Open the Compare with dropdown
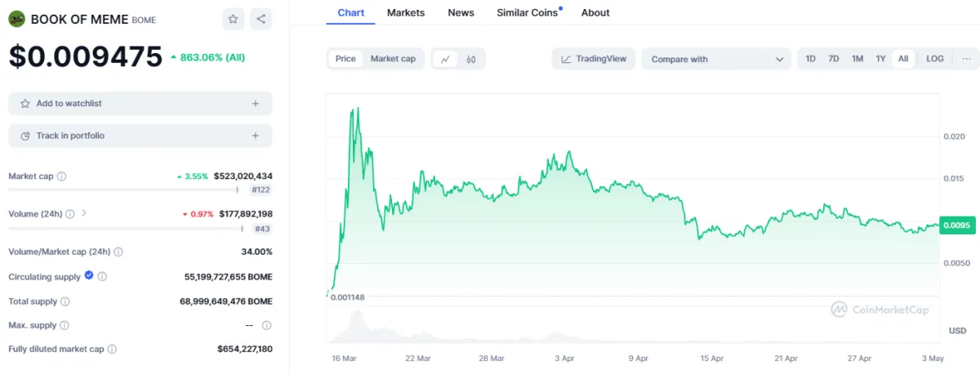The height and width of the screenshot is (375, 980). pyautogui.click(x=716, y=59)
